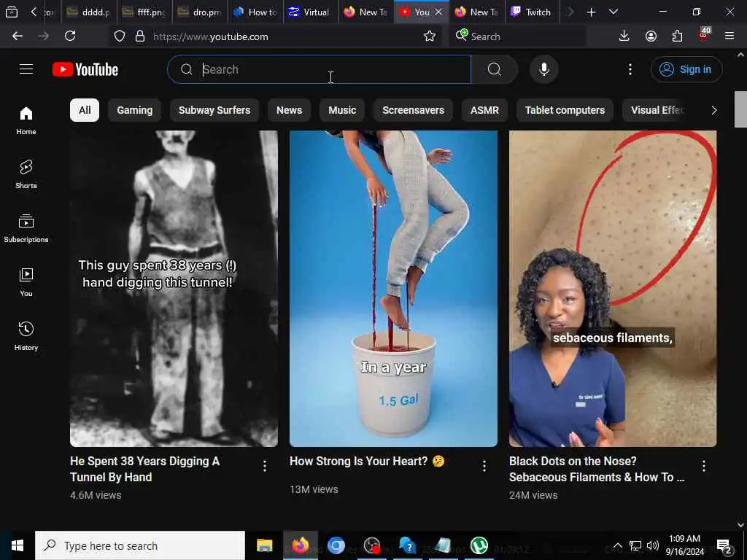The height and width of the screenshot is (560, 747).
Task: Open File Explorer from the taskbar
Action: coord(264,545)
